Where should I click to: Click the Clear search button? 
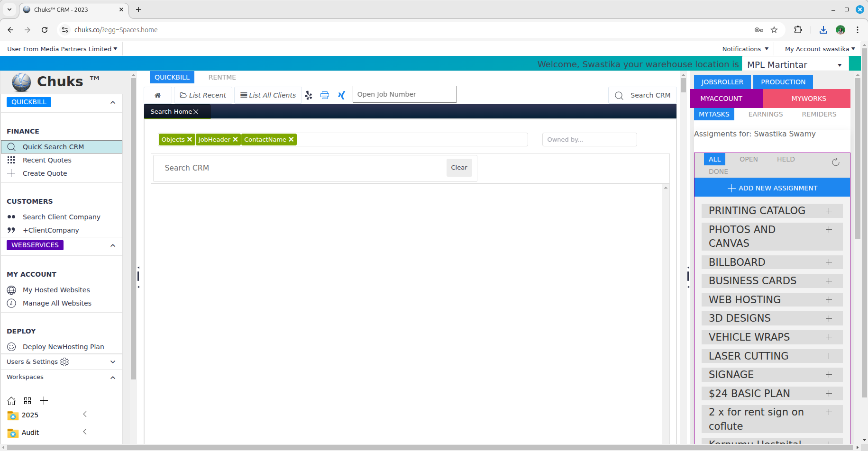459,168
